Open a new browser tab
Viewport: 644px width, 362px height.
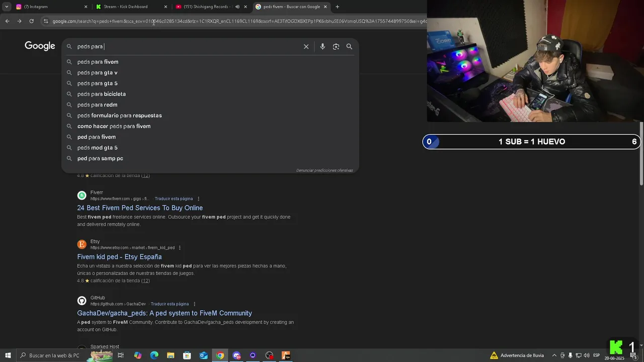[337, 7]
